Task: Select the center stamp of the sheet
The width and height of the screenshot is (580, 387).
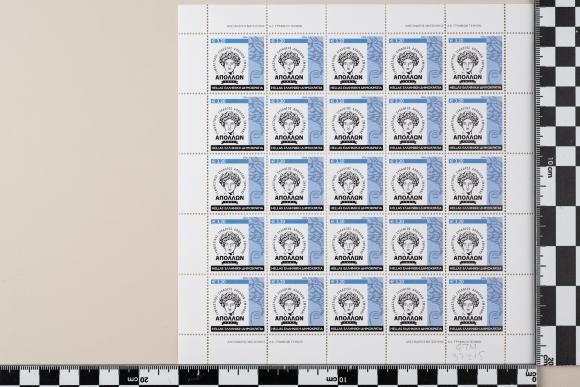Action: 356,184
